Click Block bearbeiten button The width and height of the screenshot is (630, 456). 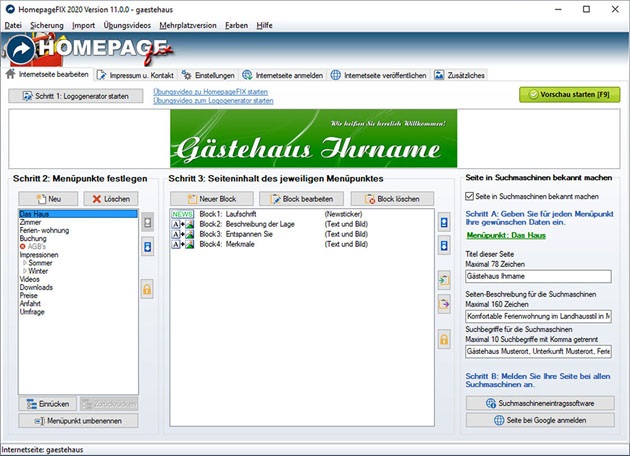pyautogui.click(x=301, y=199)
